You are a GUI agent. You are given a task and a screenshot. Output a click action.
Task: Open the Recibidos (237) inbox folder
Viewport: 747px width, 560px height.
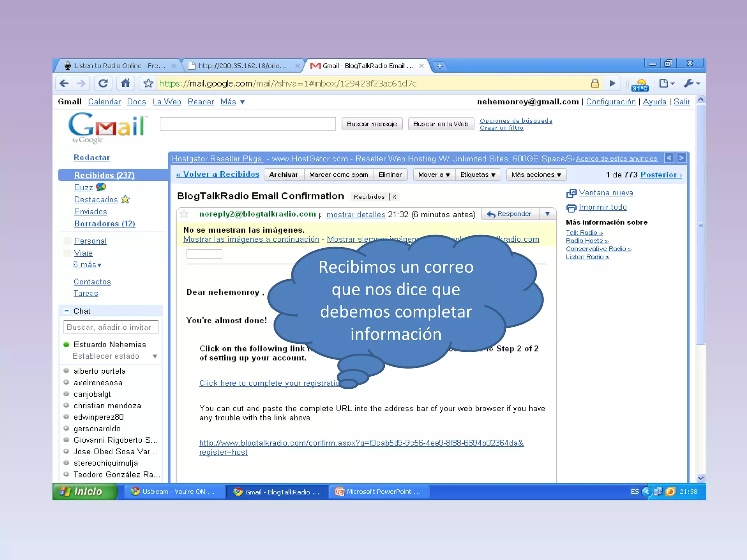click(104, 175)
